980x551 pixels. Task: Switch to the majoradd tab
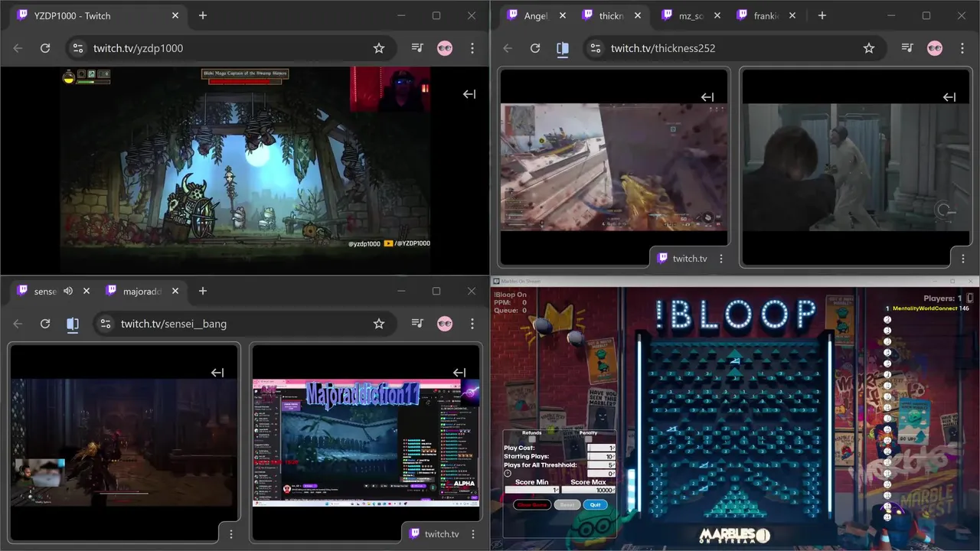tap(143, 291)
